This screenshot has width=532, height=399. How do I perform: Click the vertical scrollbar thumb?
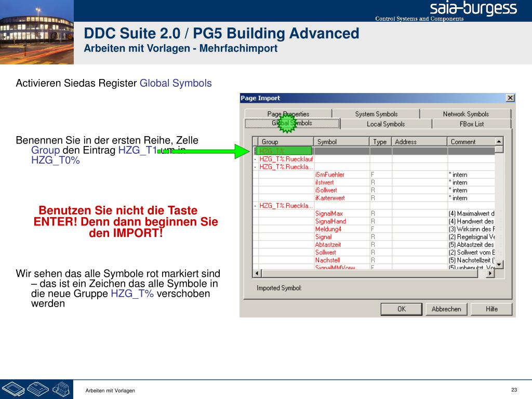499,149
